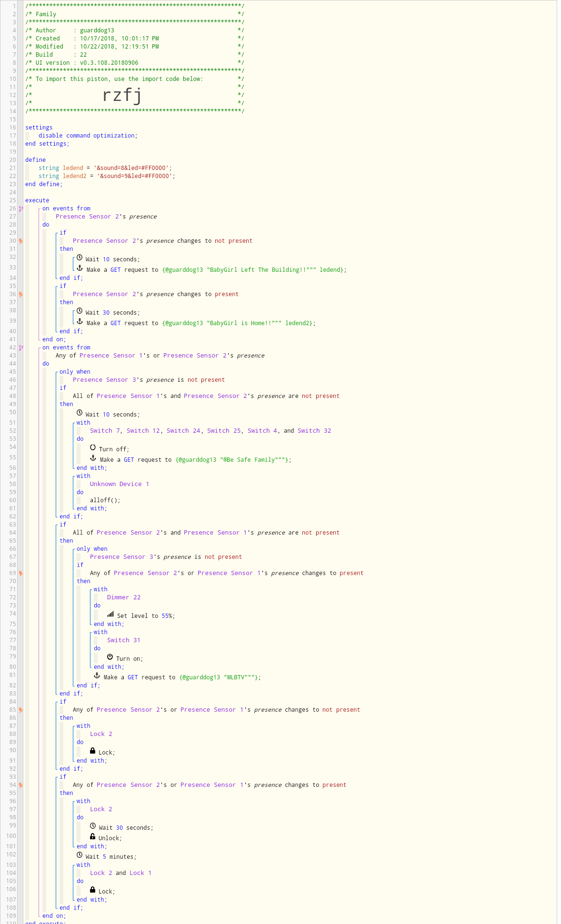Click 'Switch 24' in the device list

point(183,431)
